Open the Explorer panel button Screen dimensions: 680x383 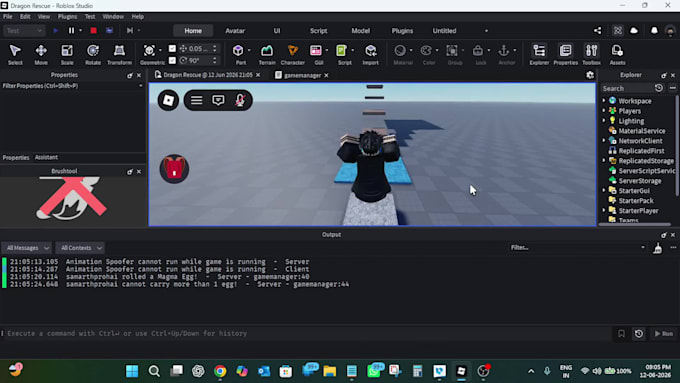[539, 55]
